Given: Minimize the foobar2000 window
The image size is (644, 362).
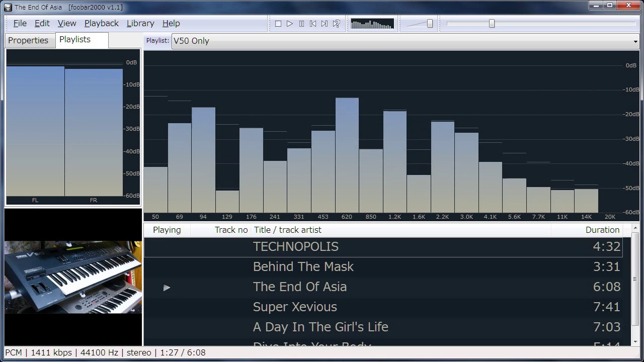Looking at the screenshot, I should click(596, 6).
